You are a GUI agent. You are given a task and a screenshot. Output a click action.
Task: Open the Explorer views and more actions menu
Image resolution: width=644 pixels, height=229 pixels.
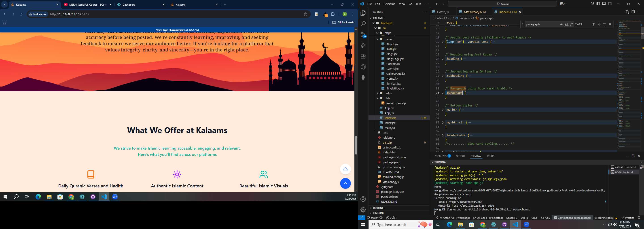pos(425,12)
